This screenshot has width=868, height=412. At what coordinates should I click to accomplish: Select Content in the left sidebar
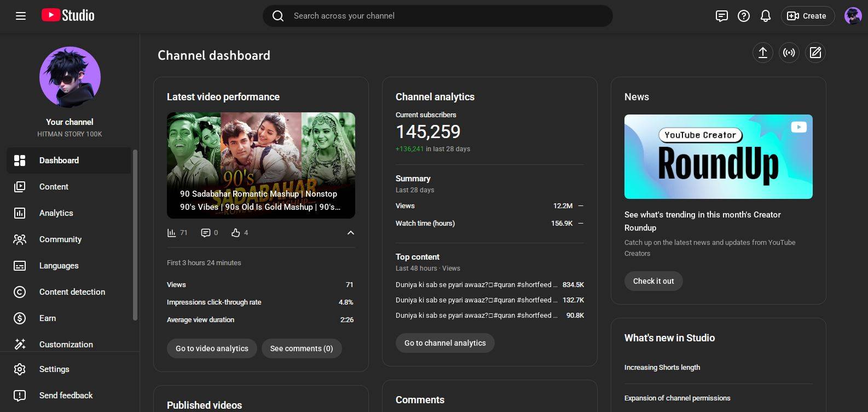[54, 187]
